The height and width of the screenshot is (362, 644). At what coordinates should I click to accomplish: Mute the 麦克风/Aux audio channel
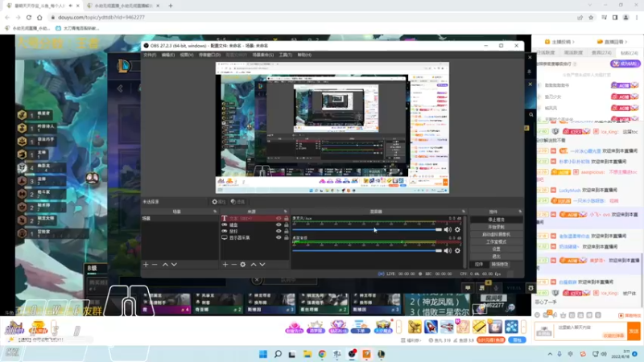[448, 229]
